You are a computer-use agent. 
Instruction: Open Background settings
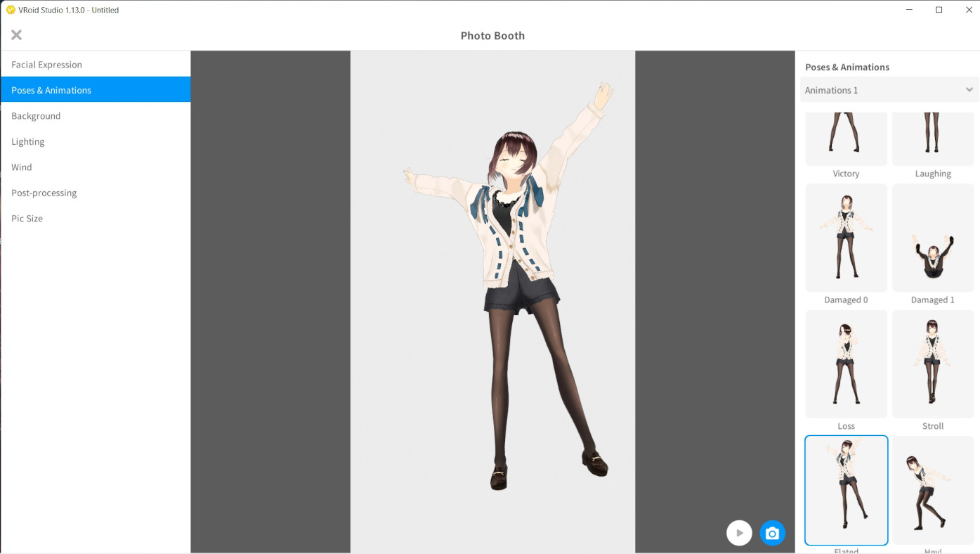click(x=36, y=115)
